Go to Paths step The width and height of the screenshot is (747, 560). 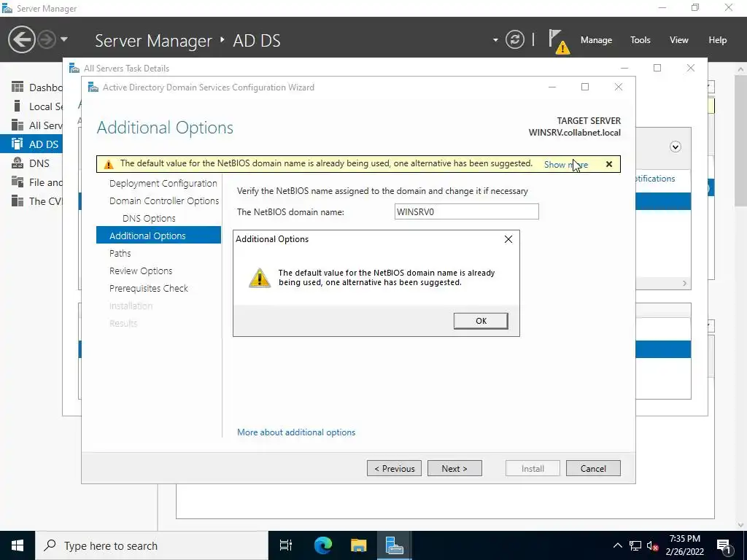tap(120, 253)
